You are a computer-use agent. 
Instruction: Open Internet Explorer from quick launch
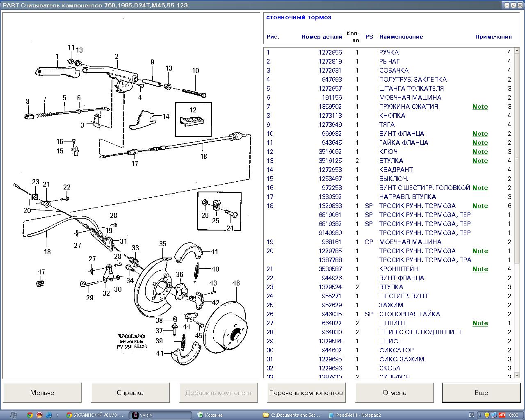49,415
